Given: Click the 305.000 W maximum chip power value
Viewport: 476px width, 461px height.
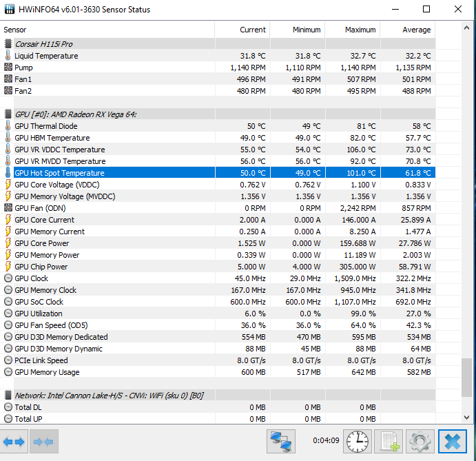Looking at the screenshot, I should (358, 267).
